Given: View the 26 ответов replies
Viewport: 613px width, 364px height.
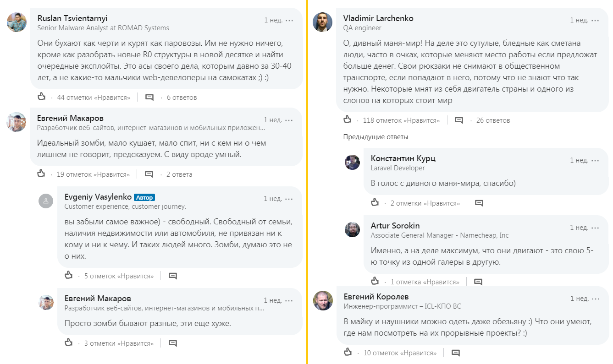Looking at the screenshot, I should coord(493,120).
